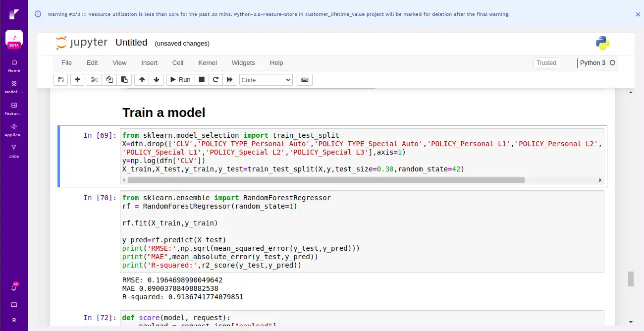Click the RMSE output value line
The image size is (644, 331).
(172, 280)
